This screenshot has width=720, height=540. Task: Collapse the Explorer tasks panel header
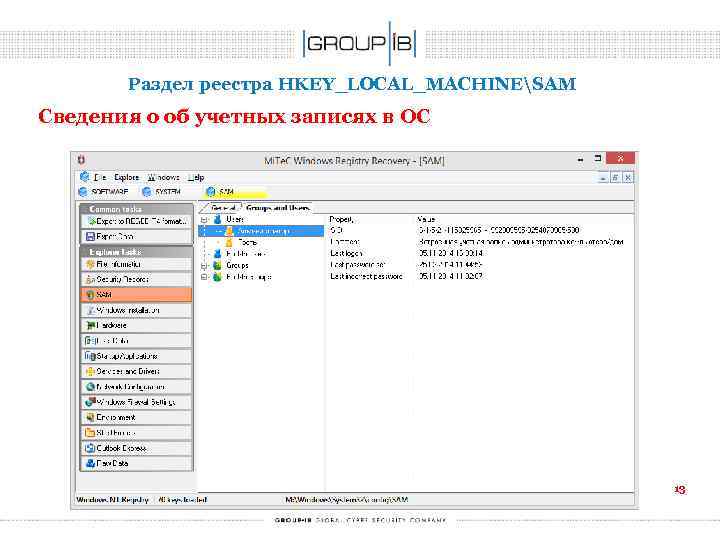(x=136, y=252)
